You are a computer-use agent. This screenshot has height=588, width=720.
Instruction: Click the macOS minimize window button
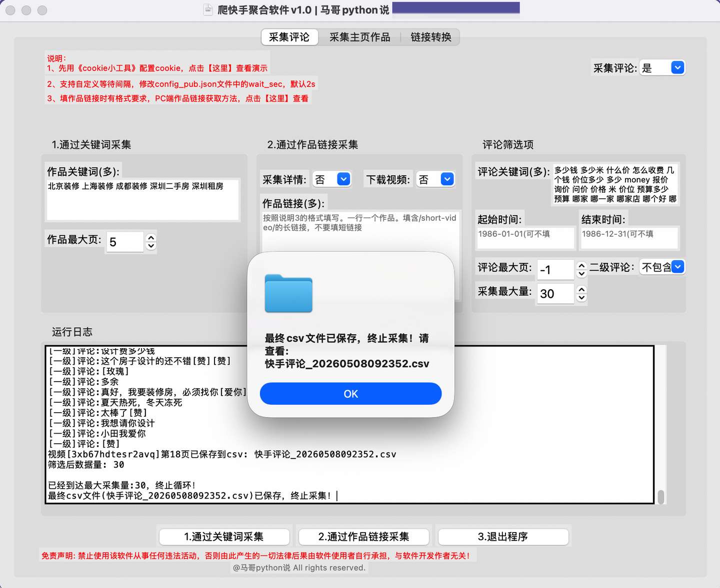[26, 10]
